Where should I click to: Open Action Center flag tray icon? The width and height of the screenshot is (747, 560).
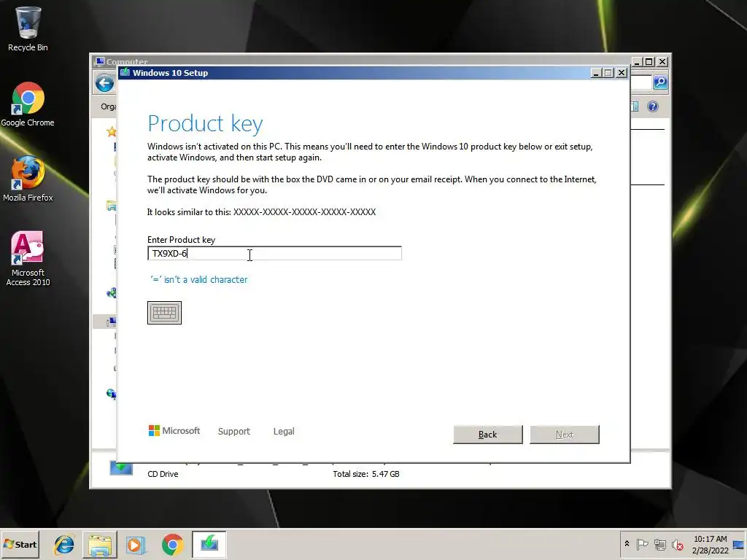[642, 544]
